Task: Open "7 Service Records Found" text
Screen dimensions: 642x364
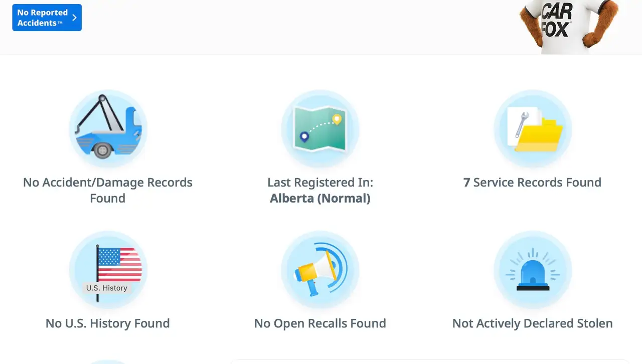Action: pos(533,183)
